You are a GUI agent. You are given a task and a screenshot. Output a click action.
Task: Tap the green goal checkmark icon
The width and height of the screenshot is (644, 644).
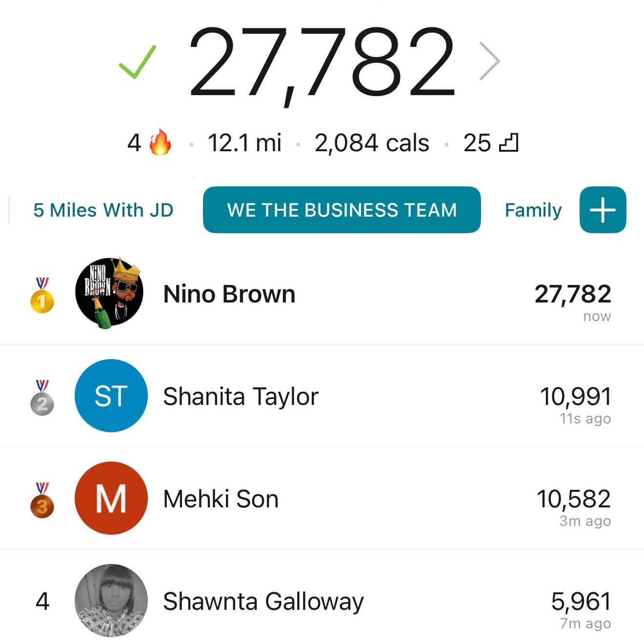click(x=137, y=62)
